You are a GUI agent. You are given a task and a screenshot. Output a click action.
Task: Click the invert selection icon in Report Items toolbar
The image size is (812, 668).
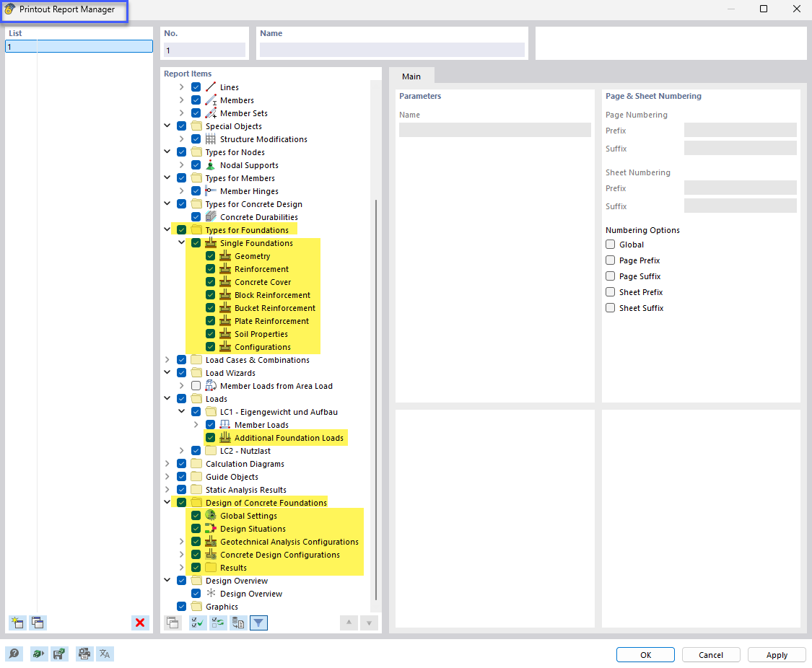(x=218, y=623)
